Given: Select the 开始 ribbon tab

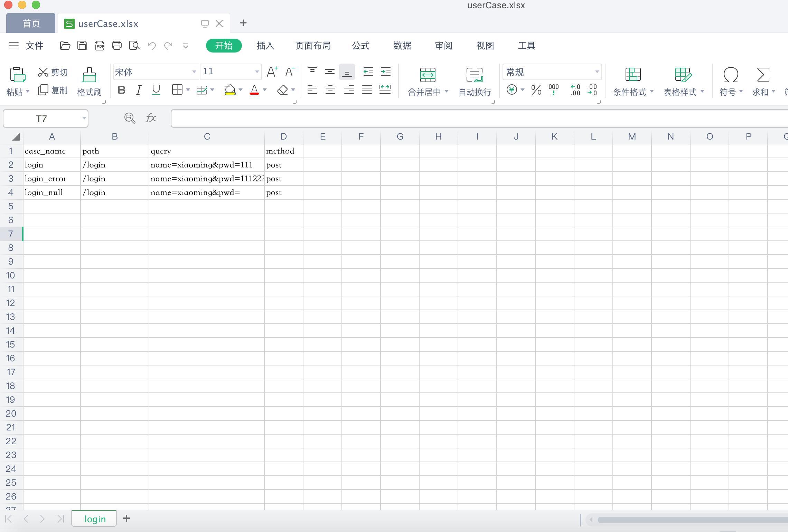Looking at the screenshot, I should click(x=224, y=45).
